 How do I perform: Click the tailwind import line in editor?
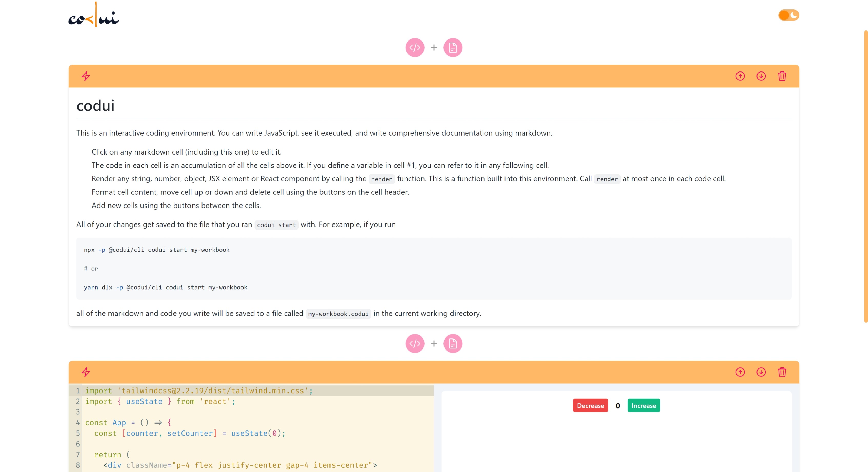point(199,391)
